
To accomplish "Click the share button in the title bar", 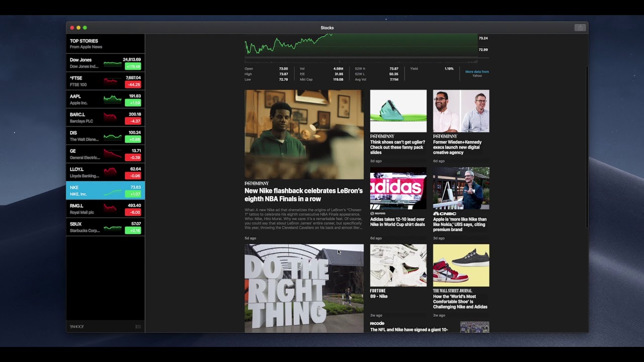I will 580,28.
